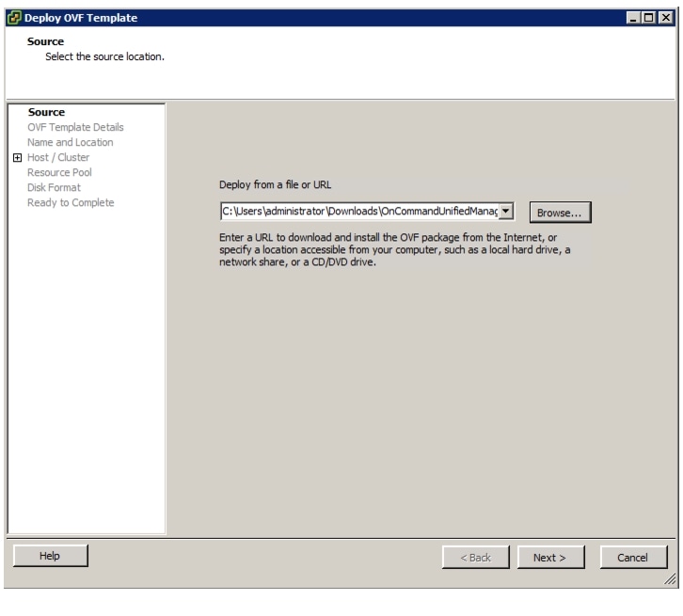Select the Ready to Complete step
Image resolution: width=683 pixels, height=616 pixels.
(71, 202)
